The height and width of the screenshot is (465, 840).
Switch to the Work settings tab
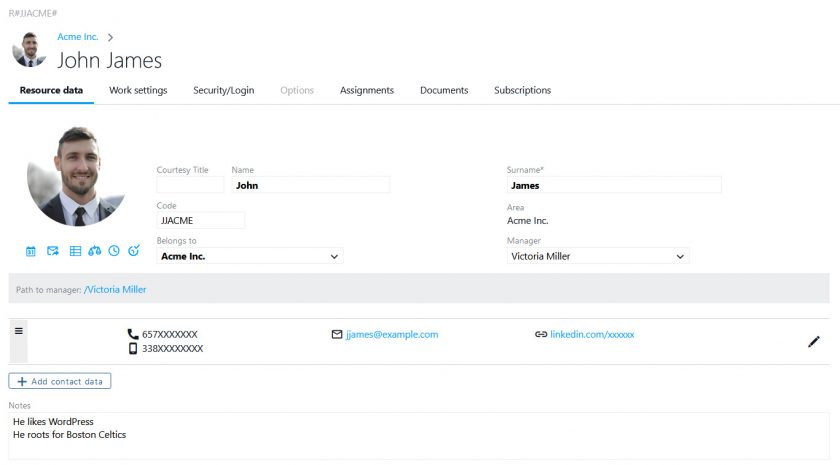(x=138, y=91)
